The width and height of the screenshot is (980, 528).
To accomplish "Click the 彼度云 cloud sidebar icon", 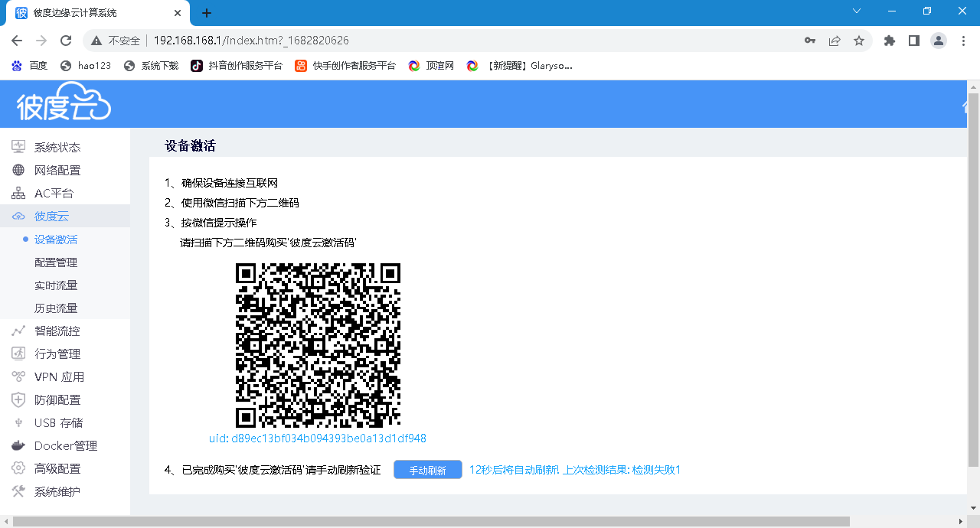I will (x=18, y=217).
